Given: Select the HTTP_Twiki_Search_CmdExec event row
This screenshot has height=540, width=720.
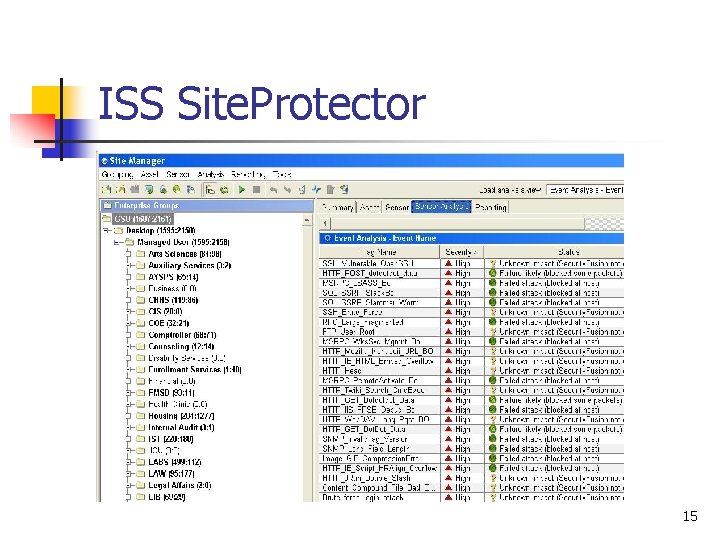Looking at the screenshot, I should point(472,390).
